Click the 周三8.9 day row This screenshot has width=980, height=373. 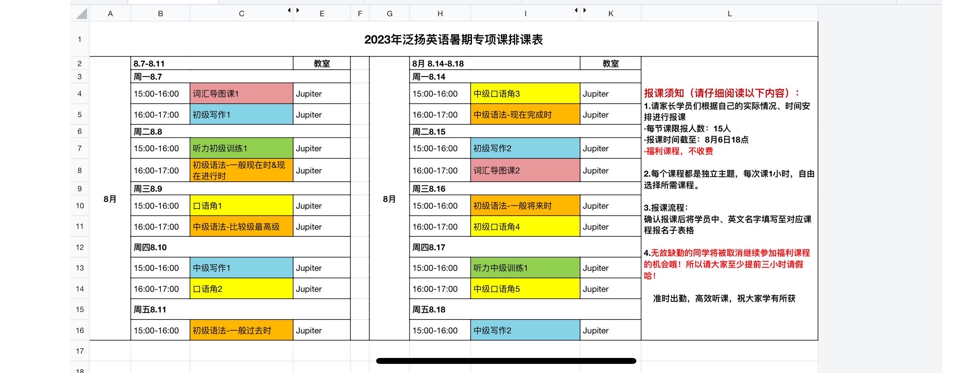[241, 188]
